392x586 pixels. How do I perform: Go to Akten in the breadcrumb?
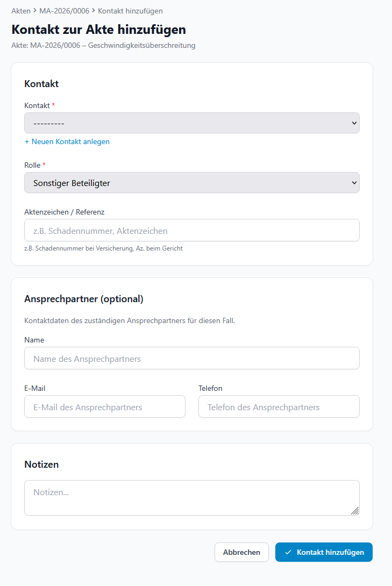click(x=21, y=11)
